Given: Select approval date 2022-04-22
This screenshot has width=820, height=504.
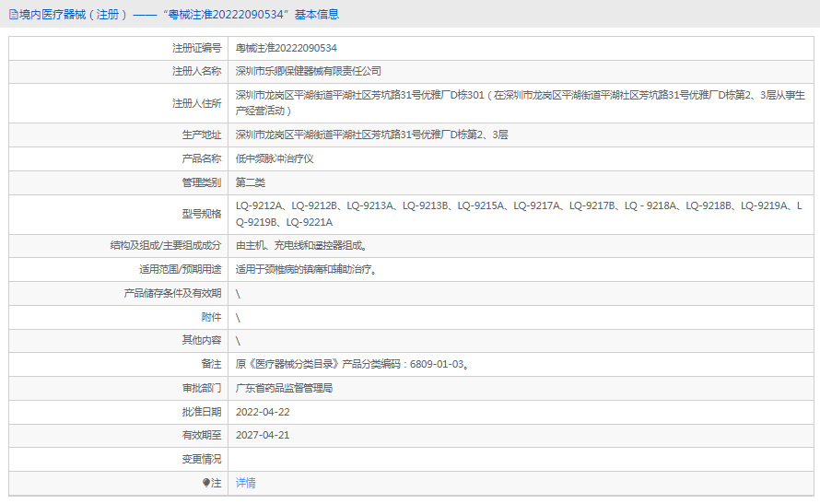Looking at the screenshot, I should tap(263, 412).
